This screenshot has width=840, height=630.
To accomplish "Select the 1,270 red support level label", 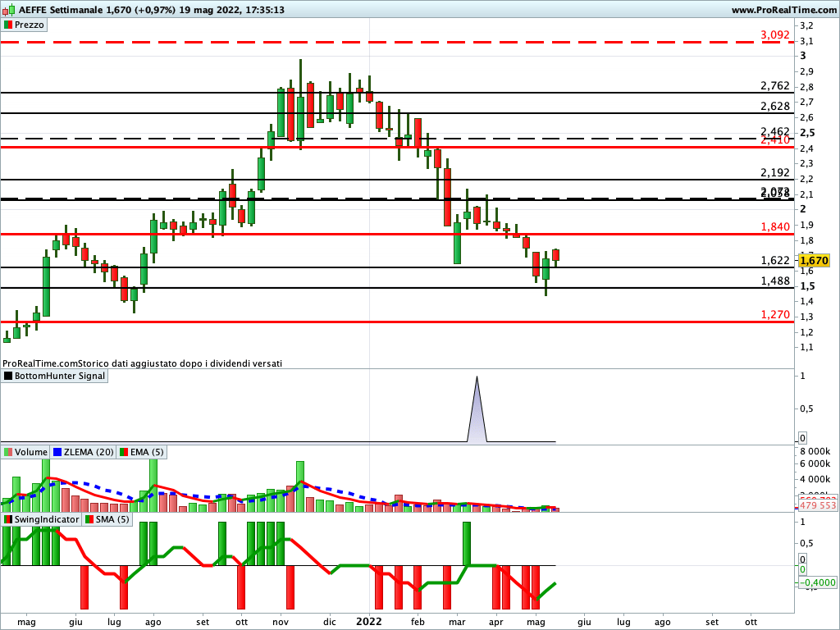I will [x=774, y=314].
